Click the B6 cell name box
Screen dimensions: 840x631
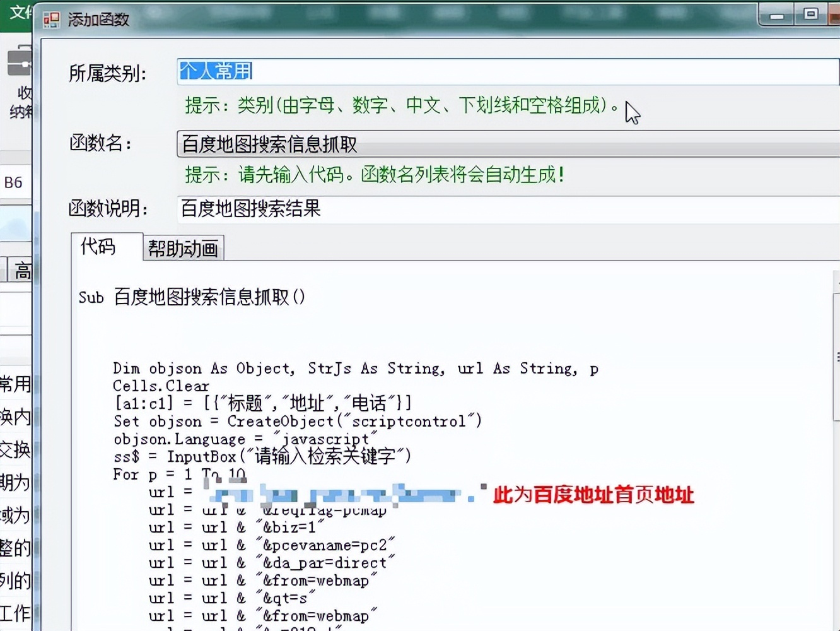click(15, 182)
